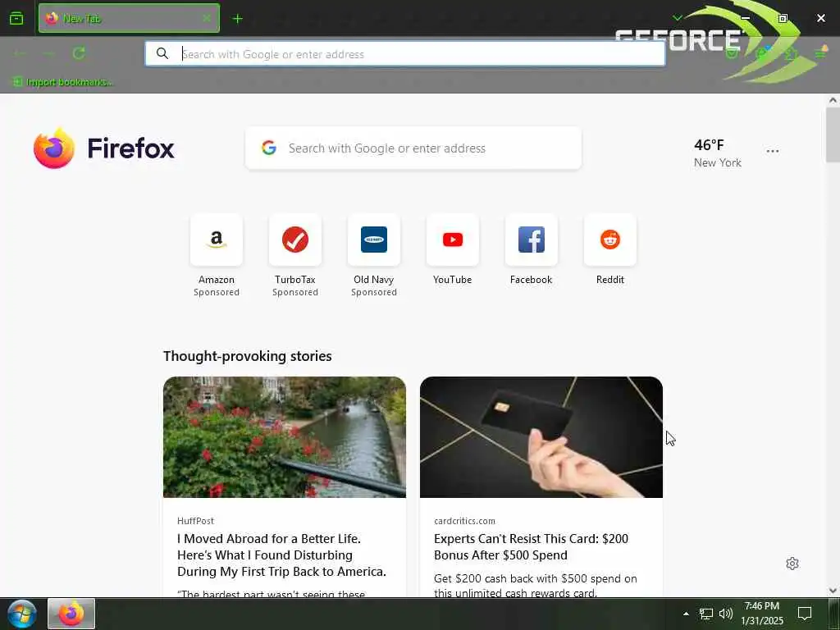Open the Windows Start menu

pyautogui.click(x=22, y=614)
